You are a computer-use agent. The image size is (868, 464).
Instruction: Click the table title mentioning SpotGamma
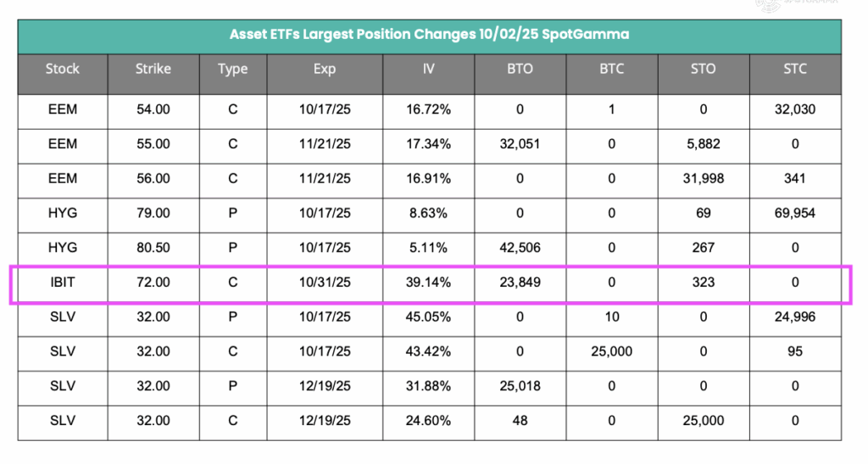429,35
